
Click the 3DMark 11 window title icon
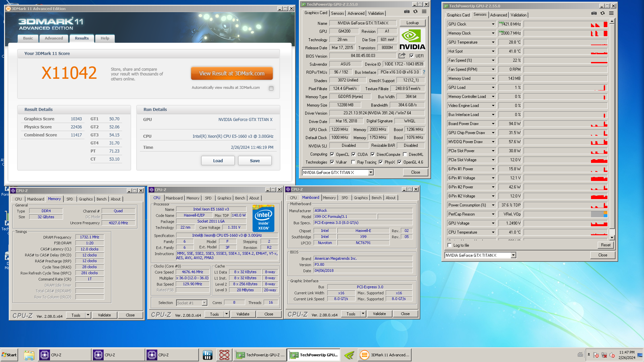pos(8,9)
